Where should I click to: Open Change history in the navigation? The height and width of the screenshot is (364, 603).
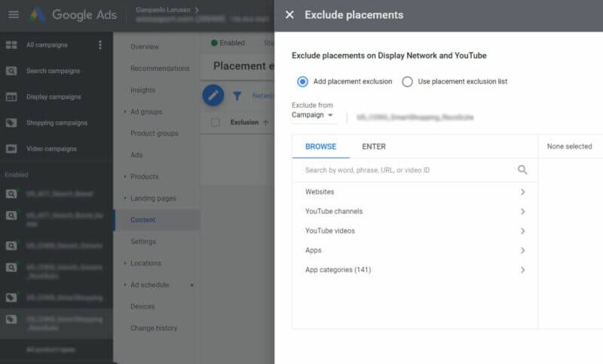pos(154,328)
